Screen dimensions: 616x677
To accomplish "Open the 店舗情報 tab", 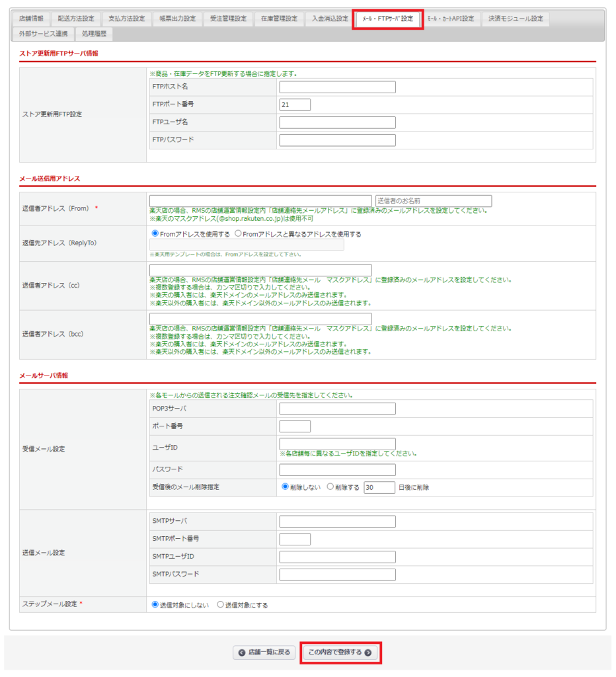I will (31, 19).
